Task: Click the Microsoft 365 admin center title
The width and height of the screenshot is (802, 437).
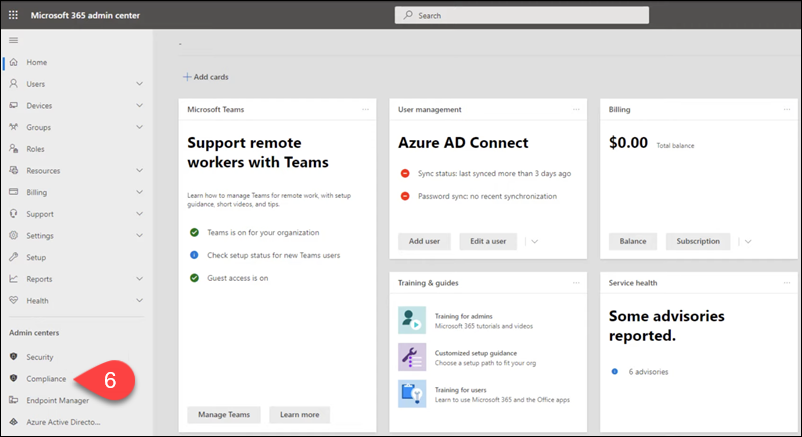Action: 85,15
